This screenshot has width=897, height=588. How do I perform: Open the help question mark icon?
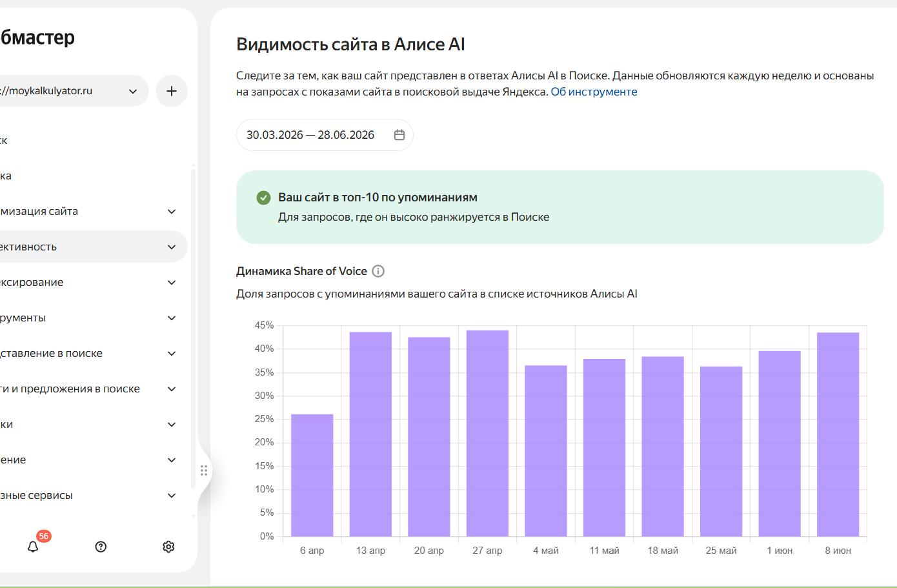[101, 547]
